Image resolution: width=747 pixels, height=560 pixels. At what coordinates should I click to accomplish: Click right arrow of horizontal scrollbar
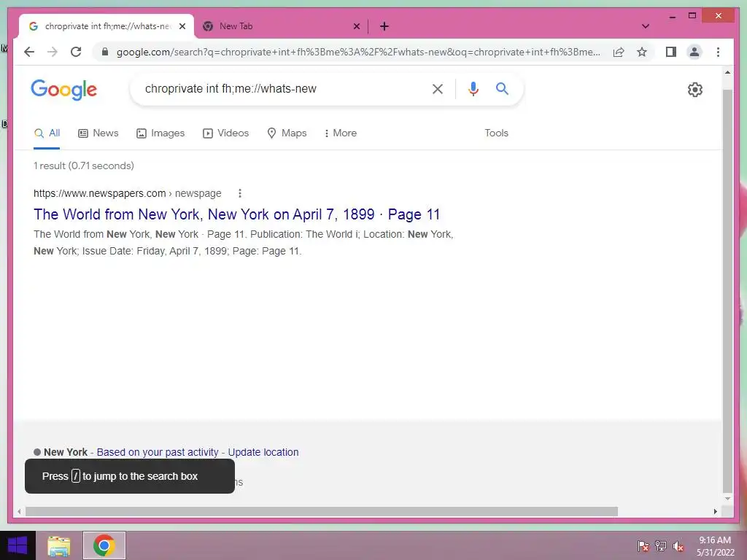715,511
